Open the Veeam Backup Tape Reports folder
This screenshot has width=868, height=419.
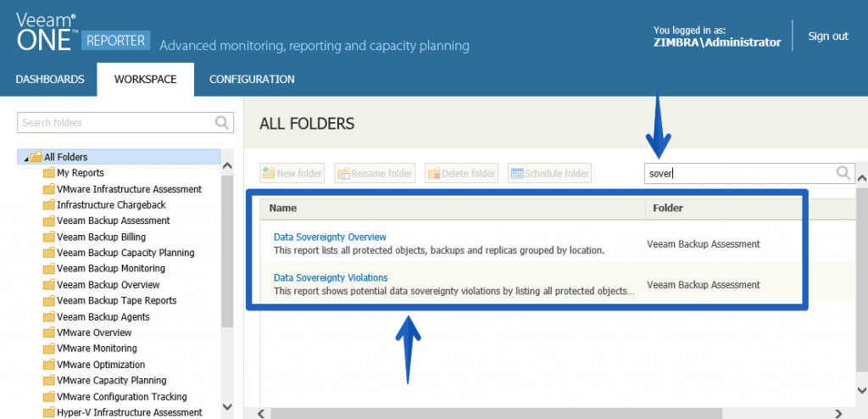tap(117, 300)
